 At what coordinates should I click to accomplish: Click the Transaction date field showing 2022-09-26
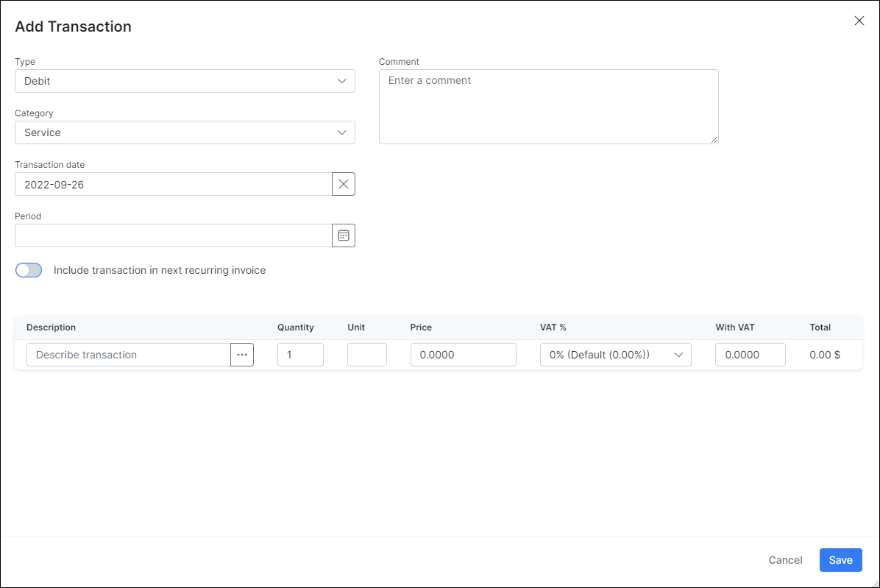coord(173,183)
